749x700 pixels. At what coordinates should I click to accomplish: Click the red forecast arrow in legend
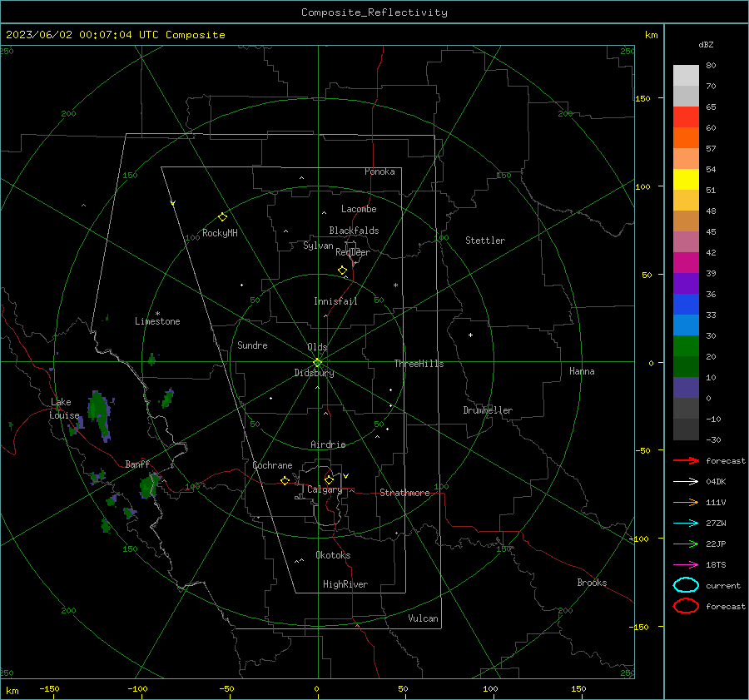click(x=686, y=460)
